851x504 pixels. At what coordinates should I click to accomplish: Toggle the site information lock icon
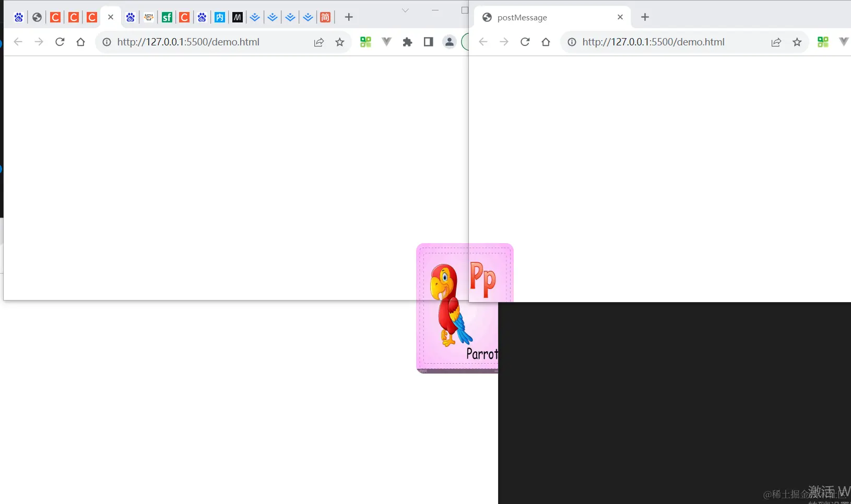[107, 42]
